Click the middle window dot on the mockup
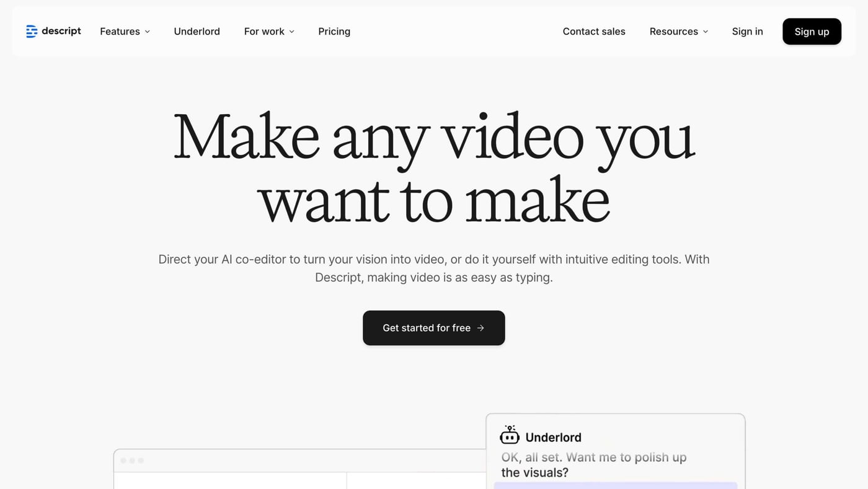 tap(131, 460)
